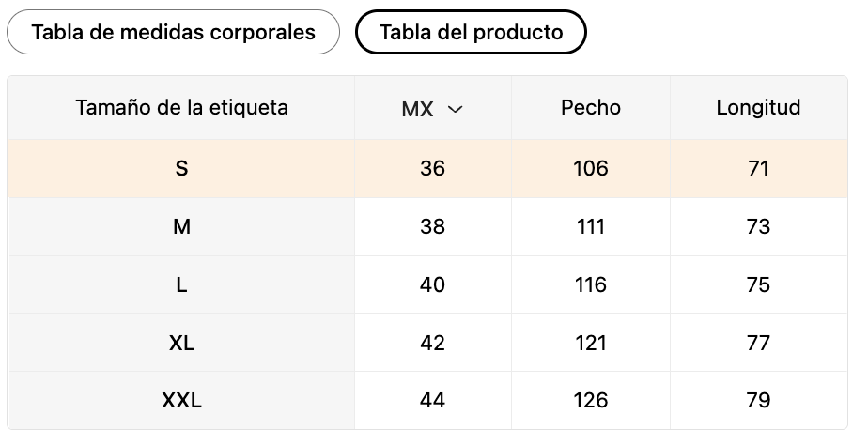Image resolution: width=868 pixels, height=445 pixels.
Task: Pick the XL size row label
Action: click(x=181, y=344)
